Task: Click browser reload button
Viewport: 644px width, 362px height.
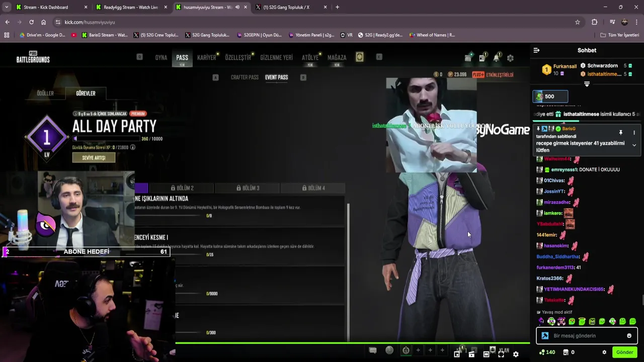Action: coord(31,22)
